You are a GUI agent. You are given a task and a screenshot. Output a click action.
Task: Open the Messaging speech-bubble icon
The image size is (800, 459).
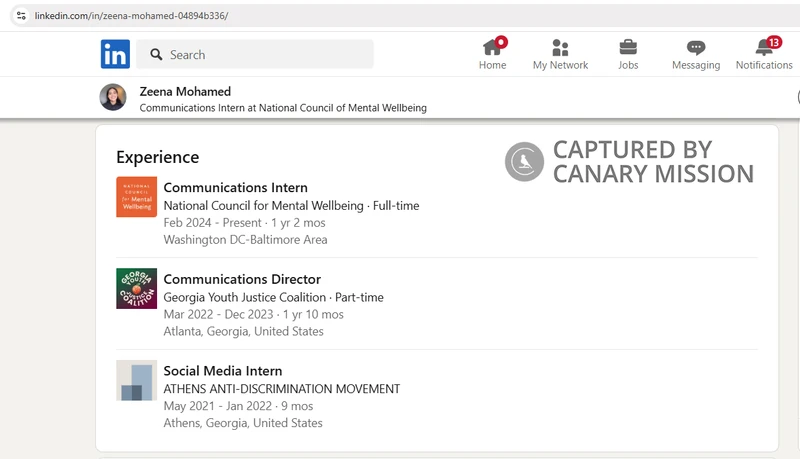696,48
